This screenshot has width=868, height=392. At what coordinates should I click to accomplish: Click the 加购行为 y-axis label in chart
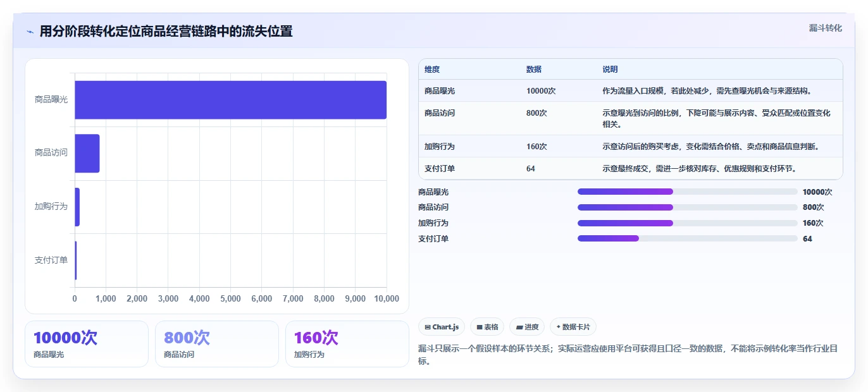(x=51, y=207)
